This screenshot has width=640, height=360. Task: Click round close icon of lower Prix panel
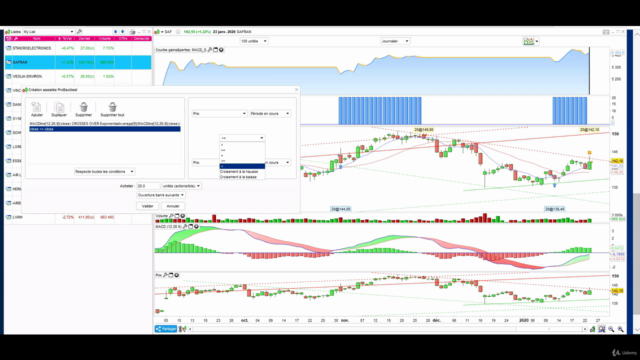click(177, 275)
